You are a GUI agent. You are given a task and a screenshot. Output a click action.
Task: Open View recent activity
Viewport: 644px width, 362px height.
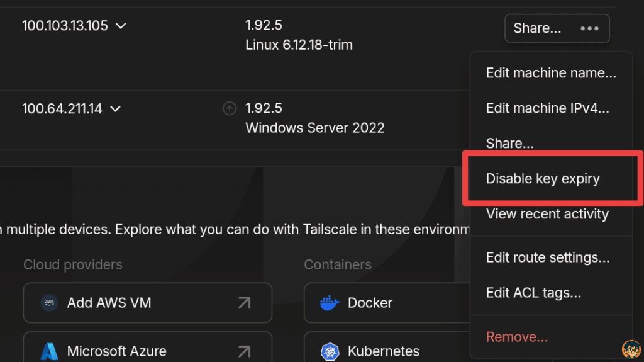547,214
